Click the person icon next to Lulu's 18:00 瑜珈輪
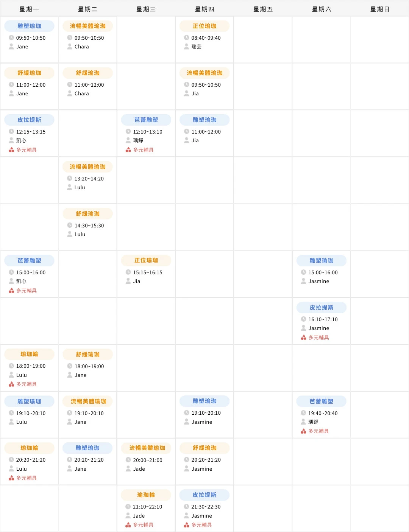The height and width of the screenshot is (532, 409). click(x=11, y=375)
